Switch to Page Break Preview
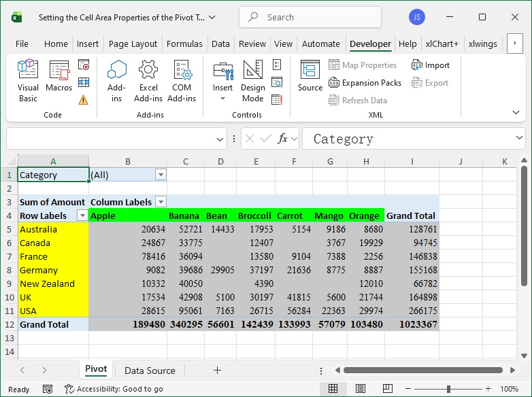 tap(388, 389)
